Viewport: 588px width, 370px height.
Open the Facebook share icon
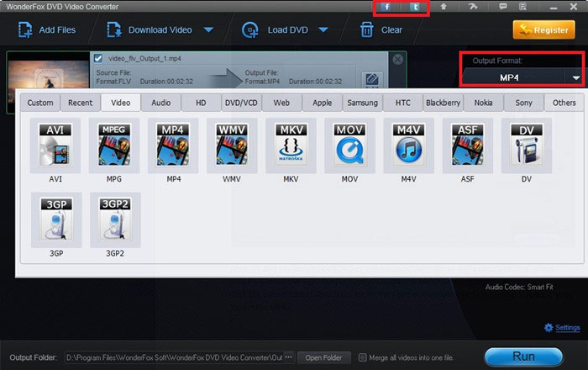386,7
